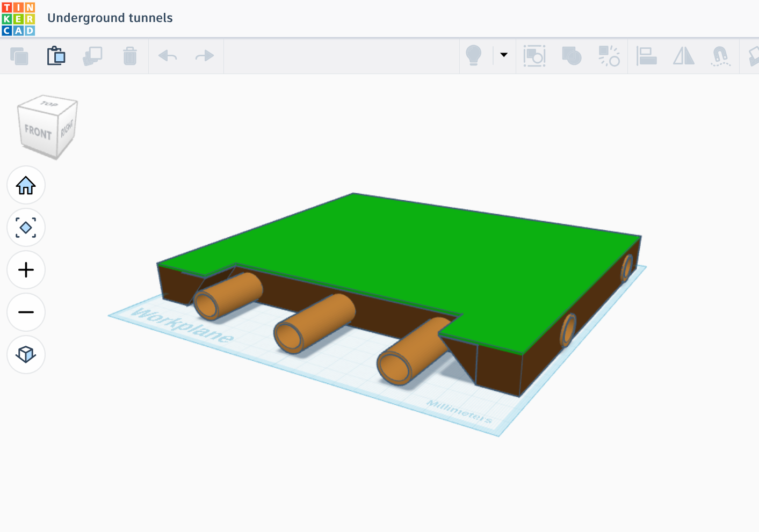Click the Mirror tool icon

(x=684, y=56)
